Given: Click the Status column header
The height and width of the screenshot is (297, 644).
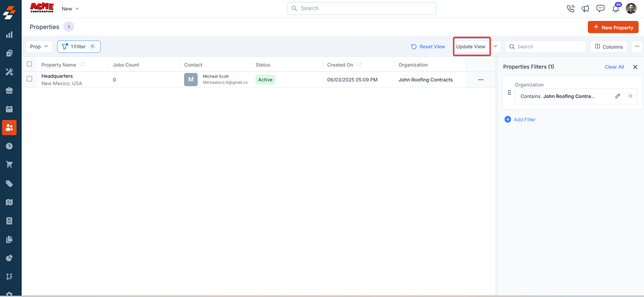Looking at the screenshot, I should [x=263, y=65].
